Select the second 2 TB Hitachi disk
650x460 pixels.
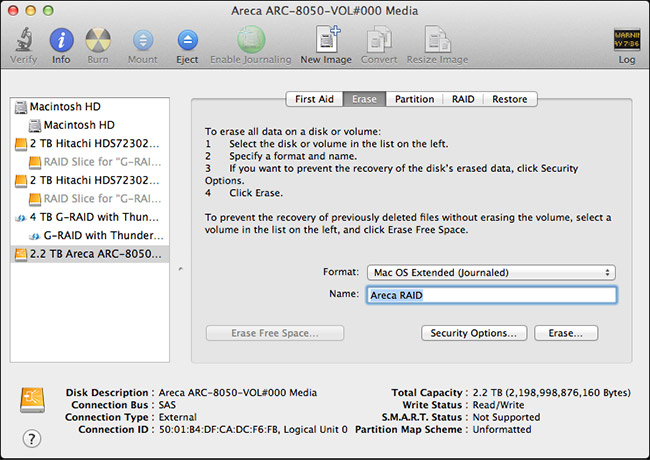tap(90, 180)
